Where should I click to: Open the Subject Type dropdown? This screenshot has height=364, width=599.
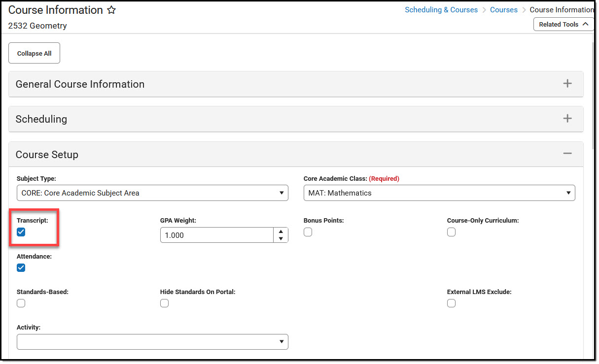152,193
